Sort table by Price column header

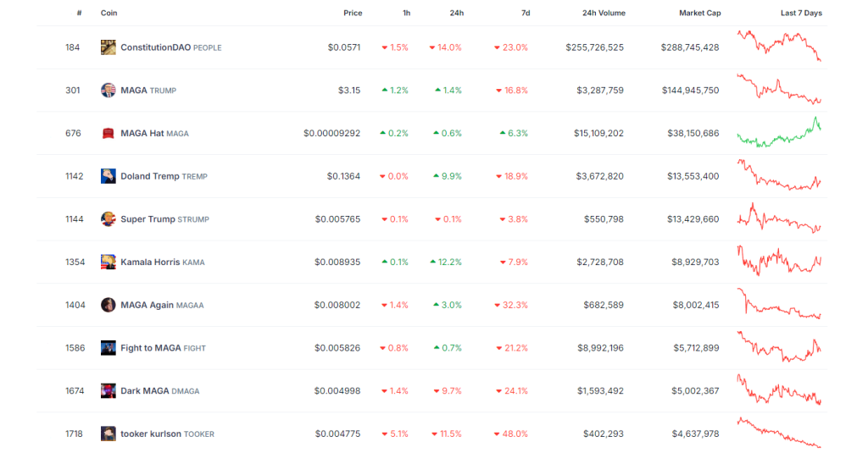(x=353, y=13)
